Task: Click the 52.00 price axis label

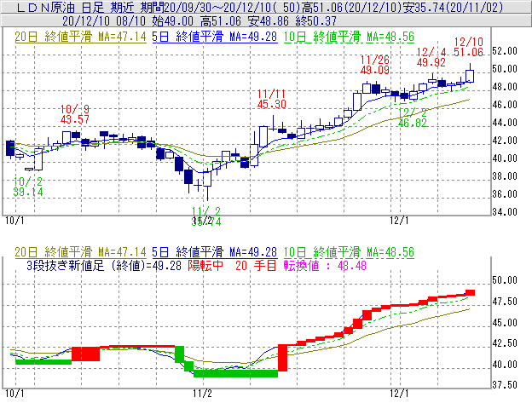Action: 505,51
